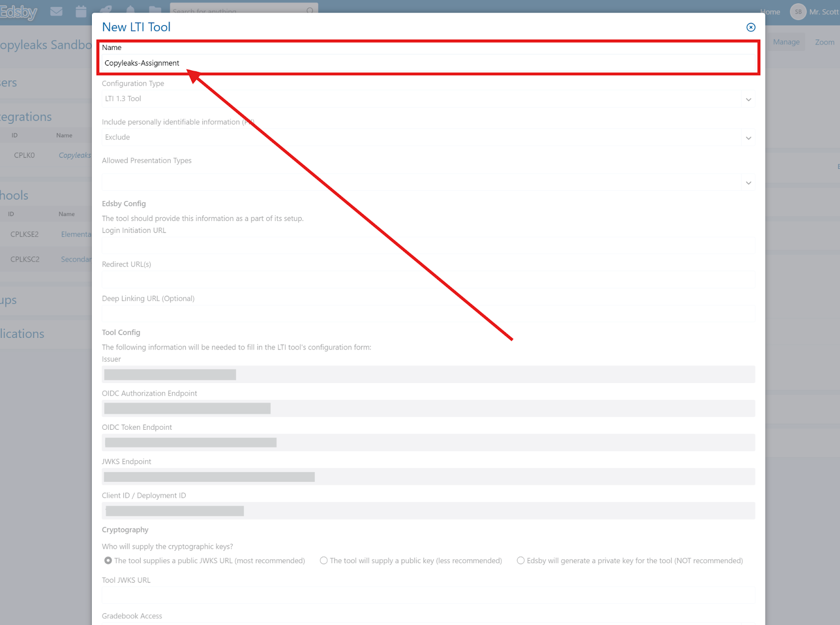Select 'Edsby will generate a private key'
The width and height of the screenshot is (840, 625).
[521, 560]
